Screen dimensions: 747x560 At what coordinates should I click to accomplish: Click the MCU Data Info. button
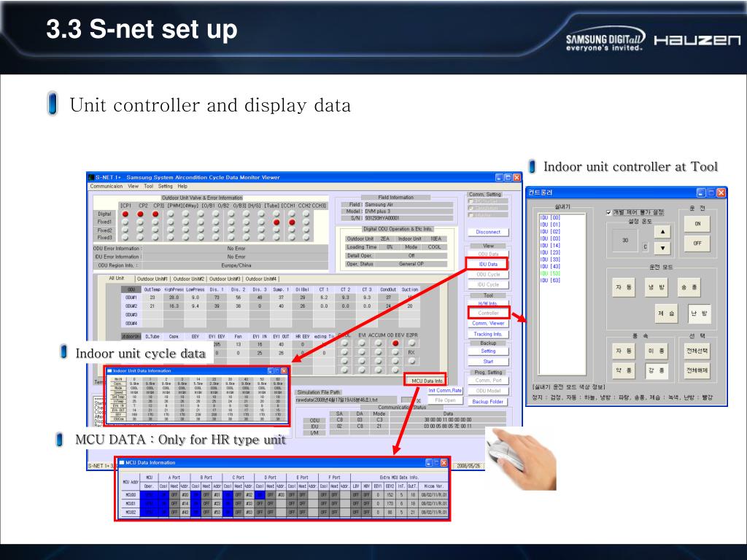[426, 381]
